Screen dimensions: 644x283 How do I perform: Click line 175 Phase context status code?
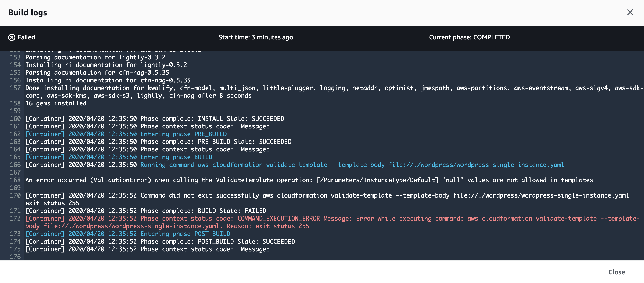tap(147, 249)
